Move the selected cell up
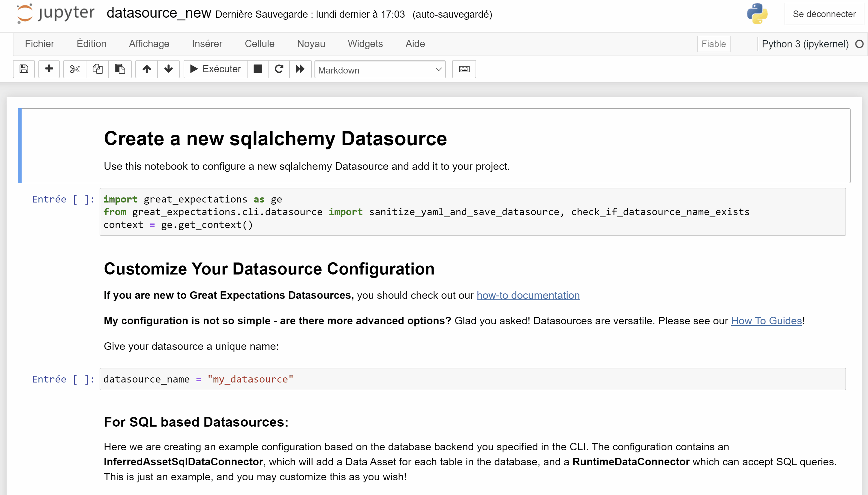868x495 pixels. click(146, 69)
